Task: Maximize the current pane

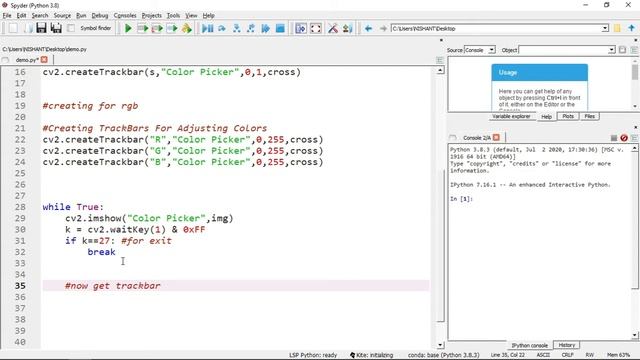Action: tap(301, 28)
